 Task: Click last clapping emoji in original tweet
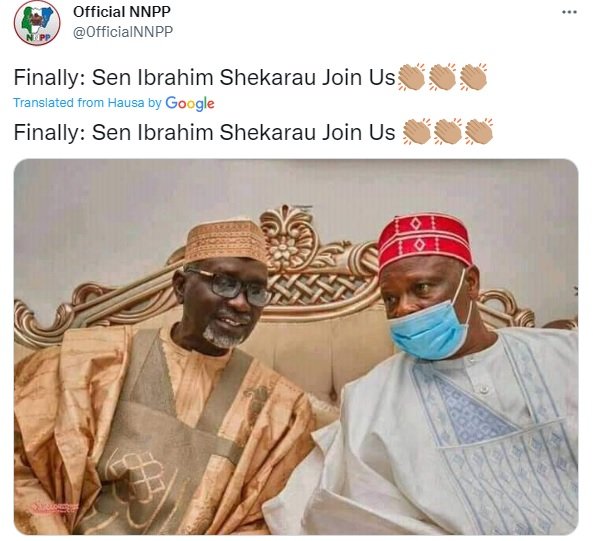click(473, 77)
